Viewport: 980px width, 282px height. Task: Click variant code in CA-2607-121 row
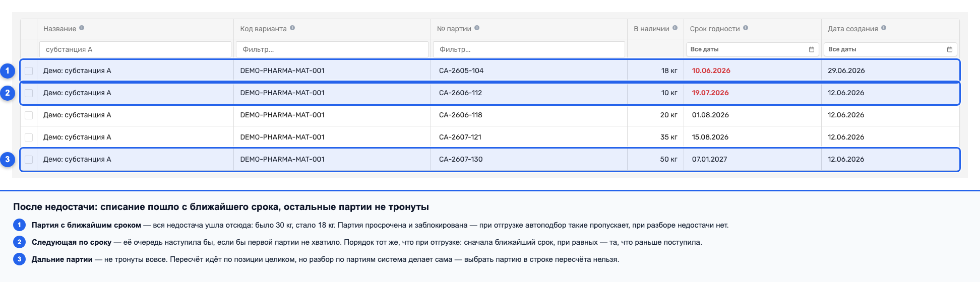pyautogui.click(x=282, y=137)
